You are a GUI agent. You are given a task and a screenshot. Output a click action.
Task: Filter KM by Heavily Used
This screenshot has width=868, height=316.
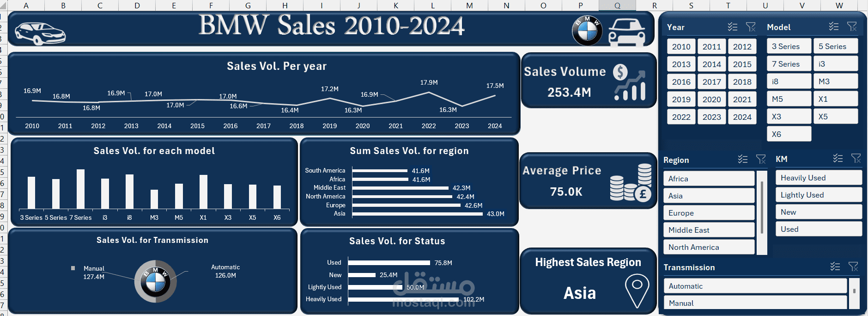(x=819, y=178)
